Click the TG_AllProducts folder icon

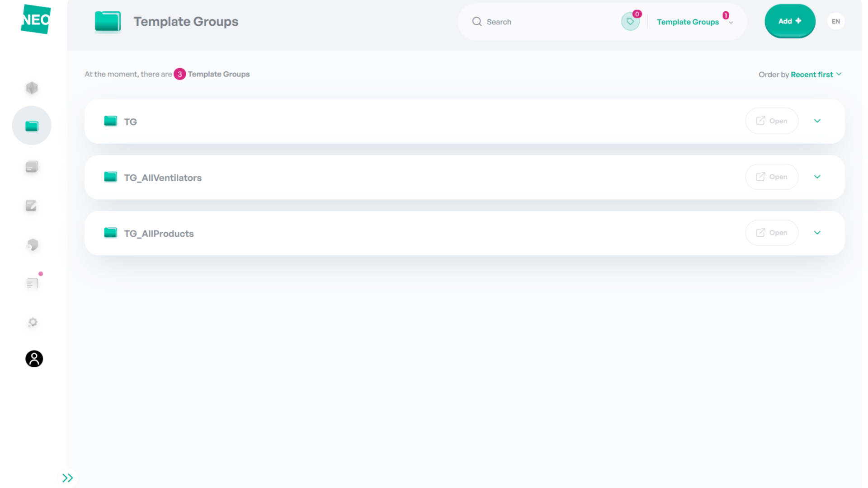tap(110, 233)
